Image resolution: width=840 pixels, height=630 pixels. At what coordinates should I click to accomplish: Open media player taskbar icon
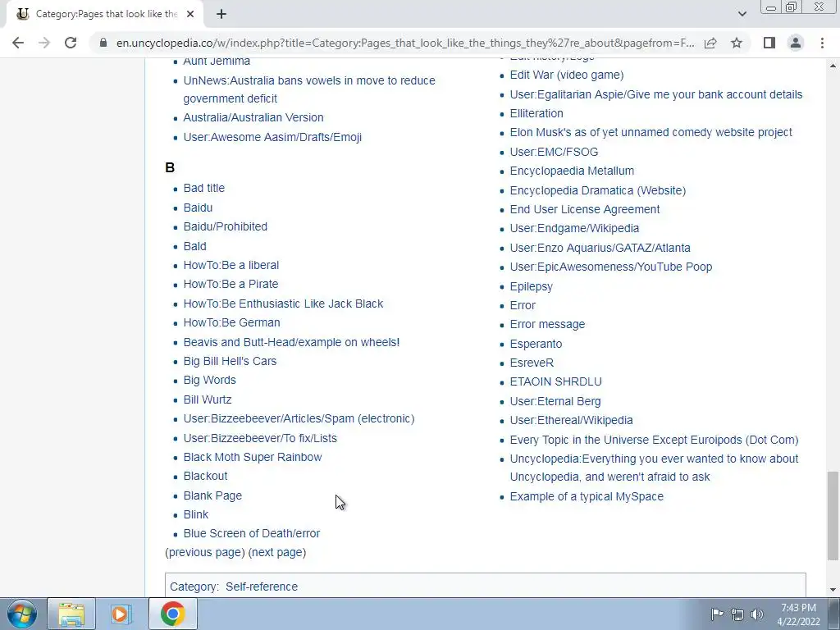click(x=121, y=614)
